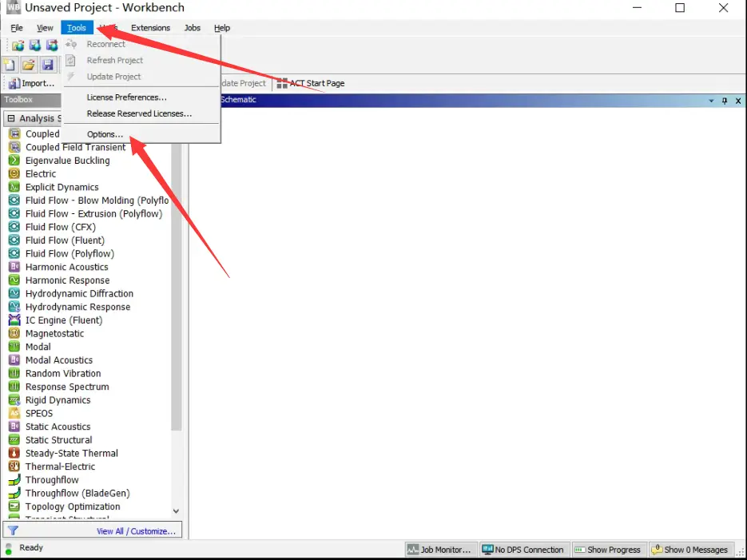The width and height of the screenshot is (747, 560).
Task: Click the Toolbox scrollbar down arrow
Action: pyautogui.click(x=177, y=511)
